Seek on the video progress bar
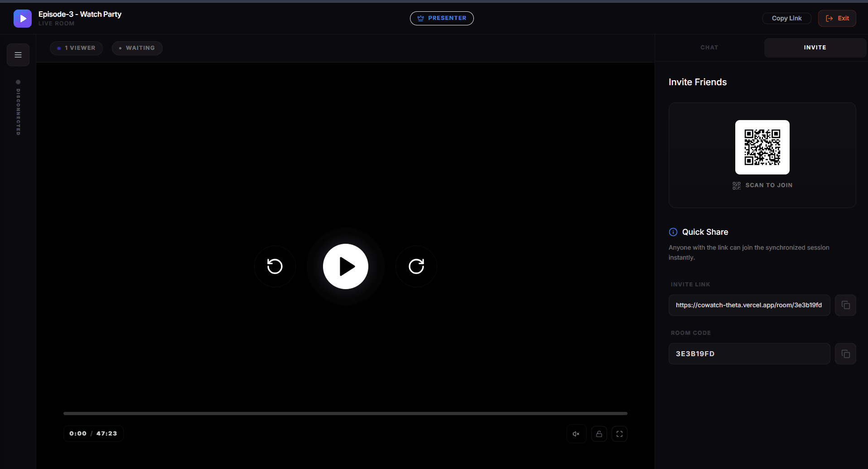Image resolution: width=868 pixels, height=469 pixels. [x=345, y=413]
